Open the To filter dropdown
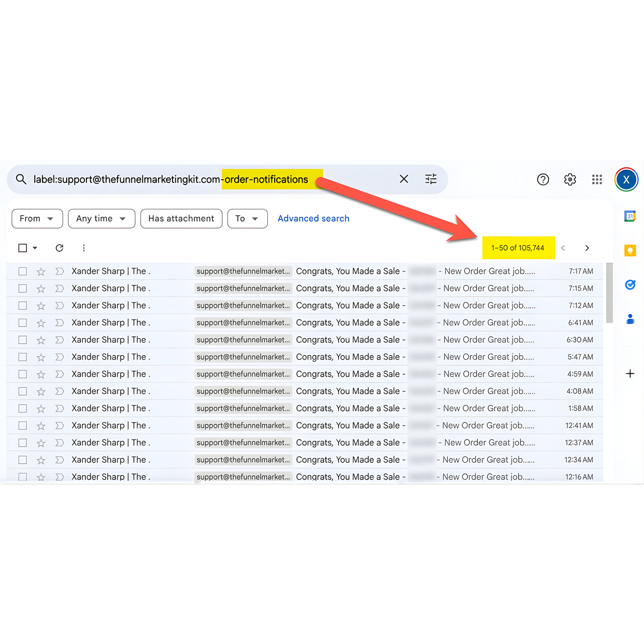 coord(247,219)
